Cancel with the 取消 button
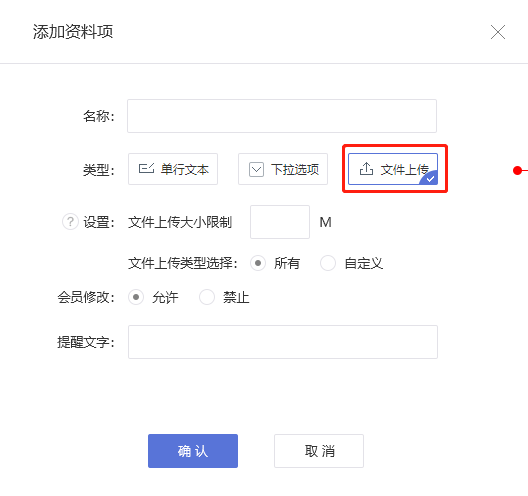This screenshot has width=528, height=496. (319, 451)
